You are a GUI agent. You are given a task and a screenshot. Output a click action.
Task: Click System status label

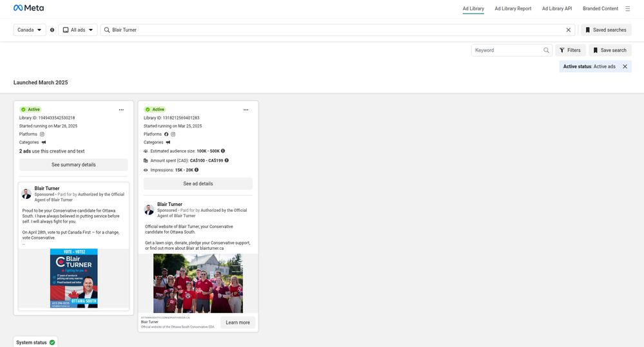click(x=31, y=342)
